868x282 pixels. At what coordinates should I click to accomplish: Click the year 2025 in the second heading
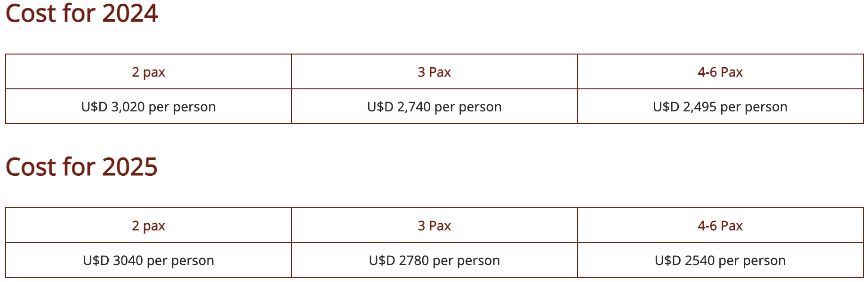[x=130, y=167]
